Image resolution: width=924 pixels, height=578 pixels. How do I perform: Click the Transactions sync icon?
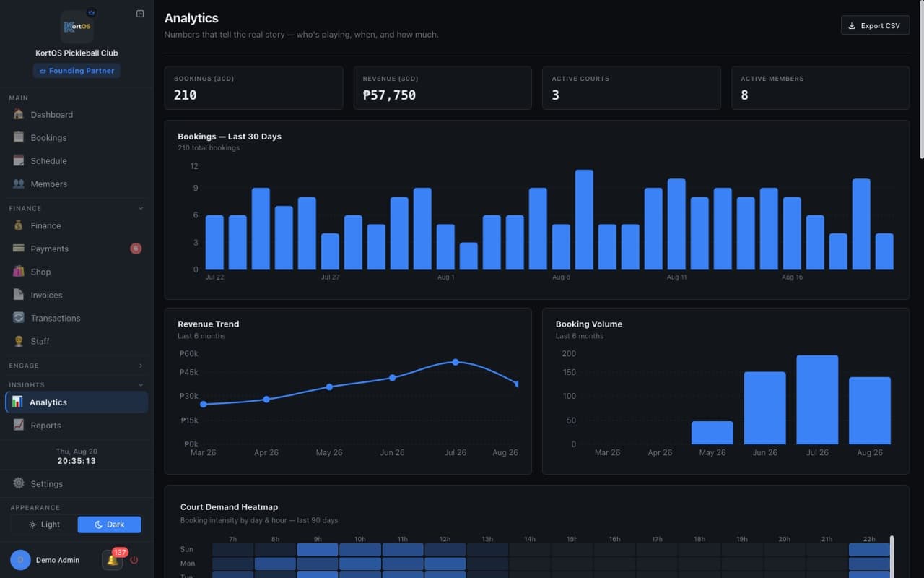click(x=19, y=318)
